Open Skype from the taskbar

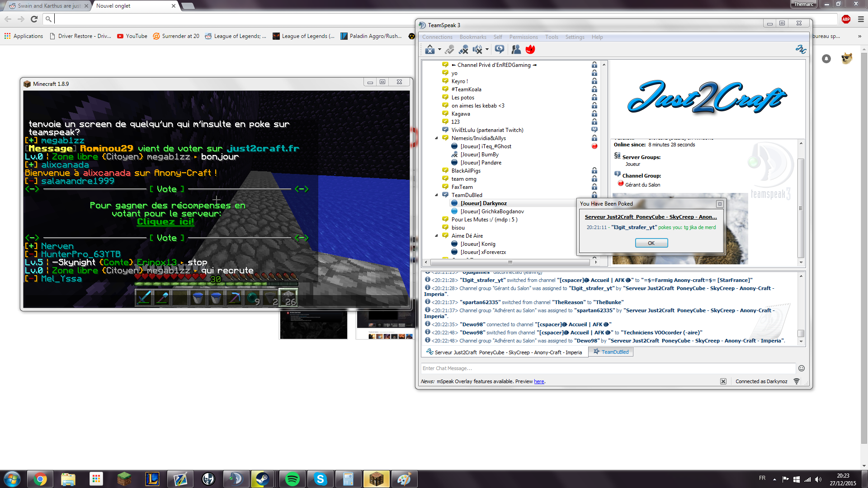click(321, 479)
